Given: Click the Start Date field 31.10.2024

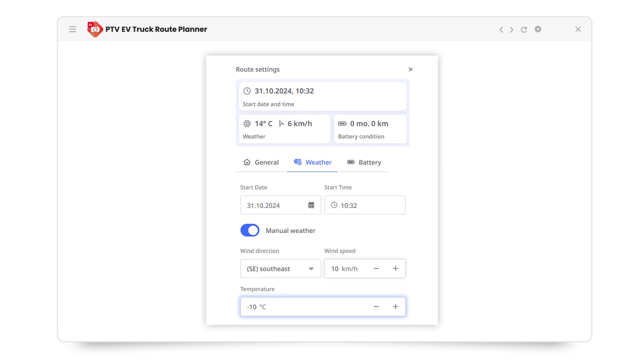Looking at the screenshot, I should tap(280, 205).
